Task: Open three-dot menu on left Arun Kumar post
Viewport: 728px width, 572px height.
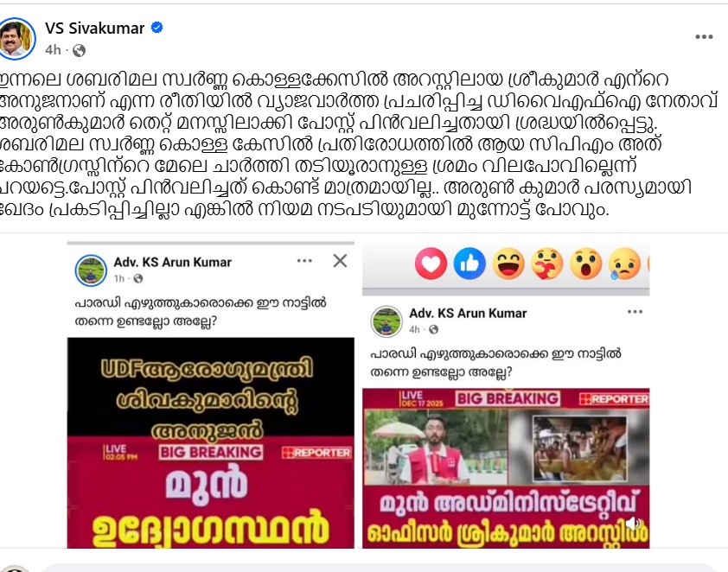Action: (x=304, y=261)
